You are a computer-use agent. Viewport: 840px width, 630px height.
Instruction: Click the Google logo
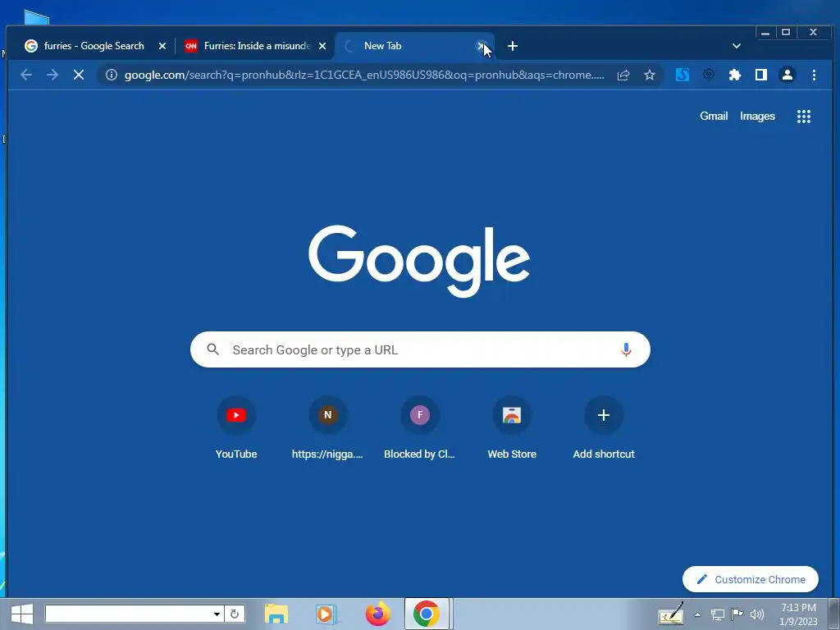pyautogui.click(x=419, y=261)
